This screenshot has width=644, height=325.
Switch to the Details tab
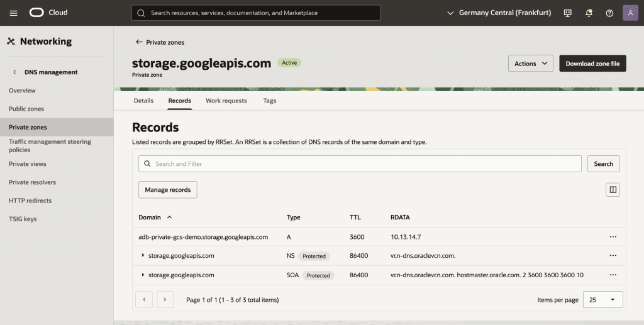(x=143, y=101)
